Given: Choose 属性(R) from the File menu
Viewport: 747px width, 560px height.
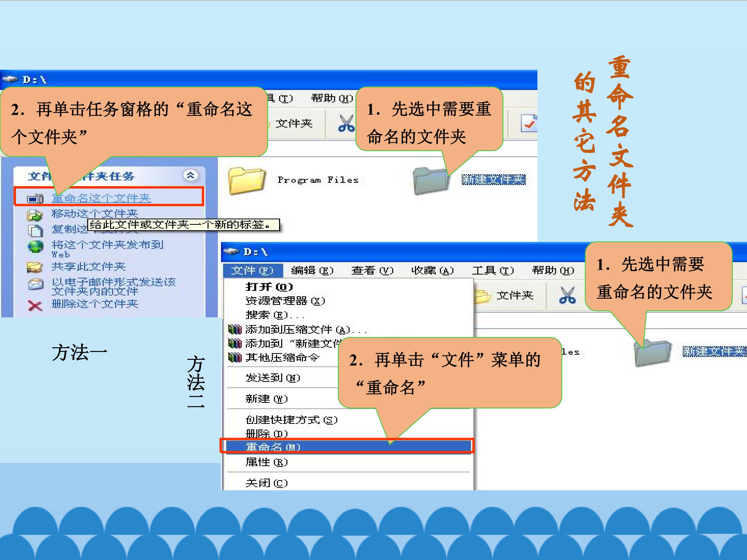Looking at the screenshot, I should (x=349, y=462).
